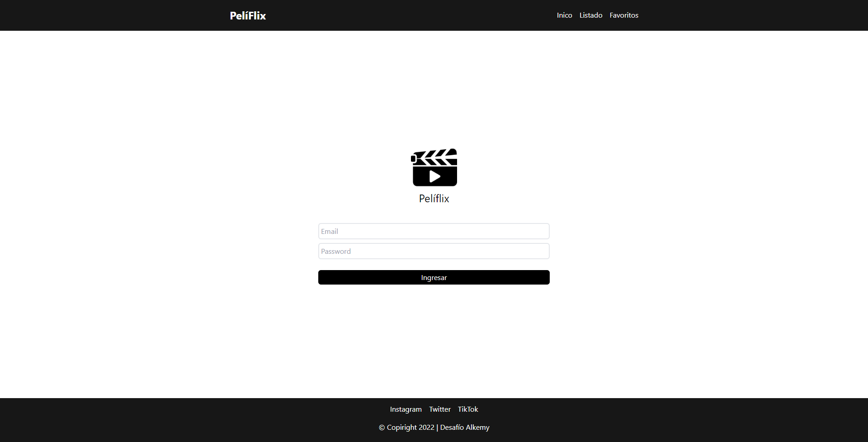Open the PelíFlix brand logo in navbar

coord(248,15)
